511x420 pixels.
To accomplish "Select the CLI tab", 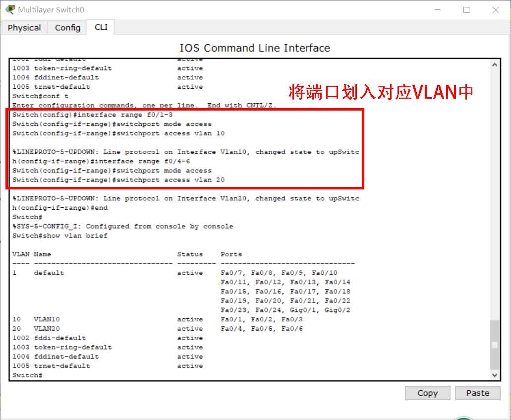I will 101,27.
